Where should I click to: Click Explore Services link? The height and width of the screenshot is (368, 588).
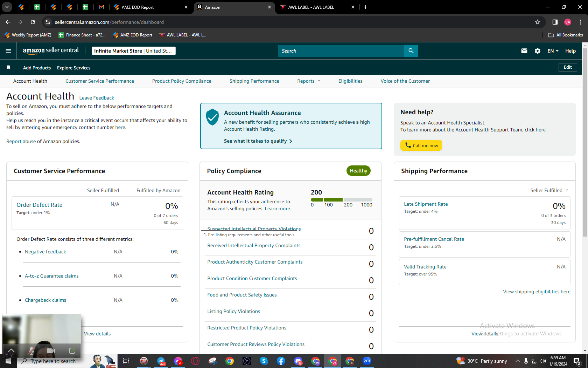point(73,68)
